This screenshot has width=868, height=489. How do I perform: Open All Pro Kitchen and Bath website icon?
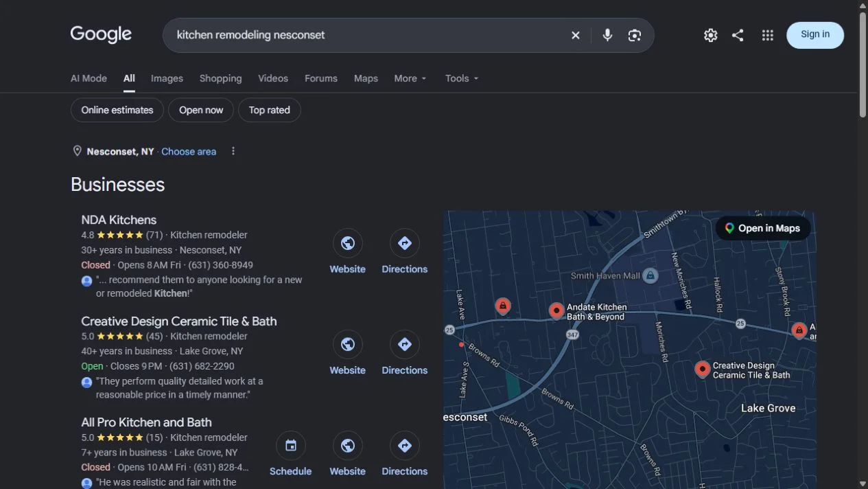[x=348, y=446]
